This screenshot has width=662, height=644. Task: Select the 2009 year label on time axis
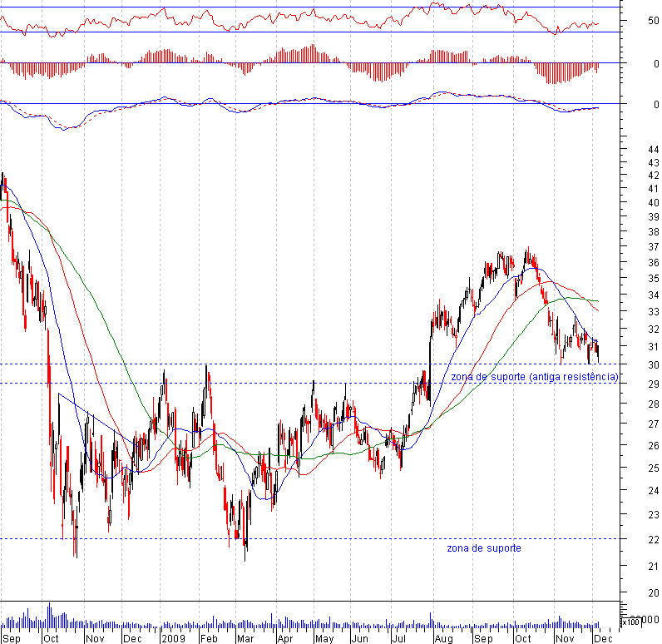174,638
